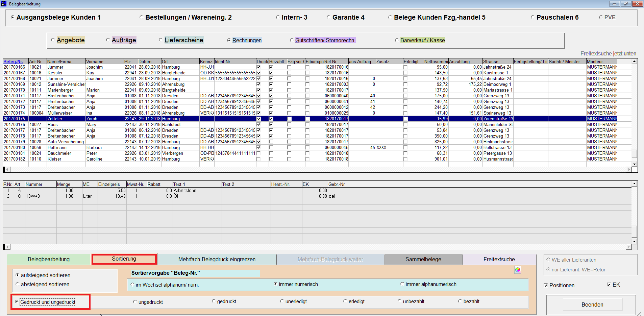Click right arrow of invoice list horizontal scrollbar
The image size is (644, 316).
629,170
